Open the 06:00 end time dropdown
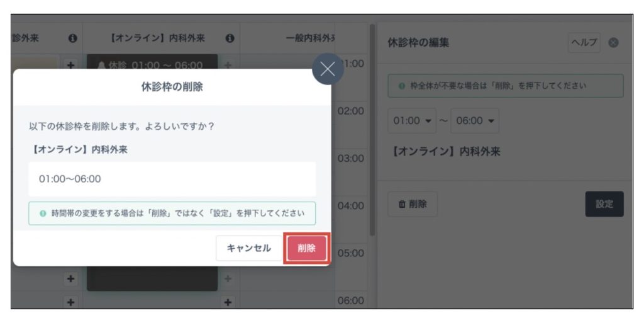 475,120
